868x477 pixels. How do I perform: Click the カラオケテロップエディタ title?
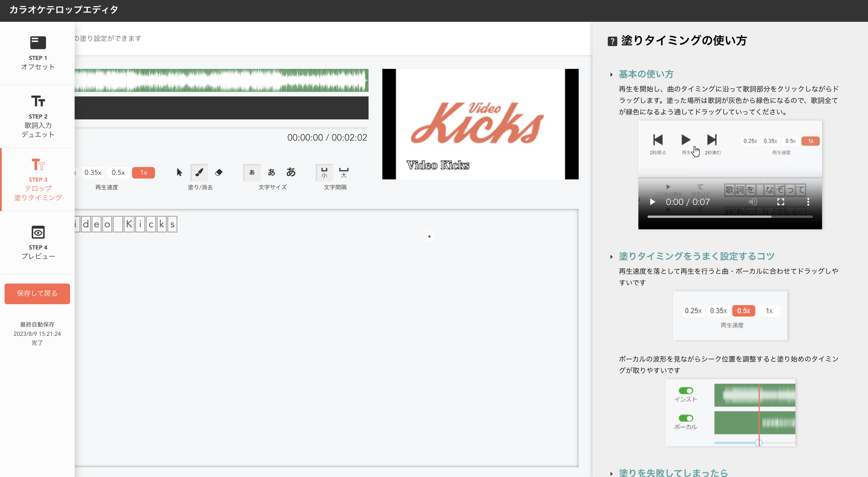[x=64, y=10]
